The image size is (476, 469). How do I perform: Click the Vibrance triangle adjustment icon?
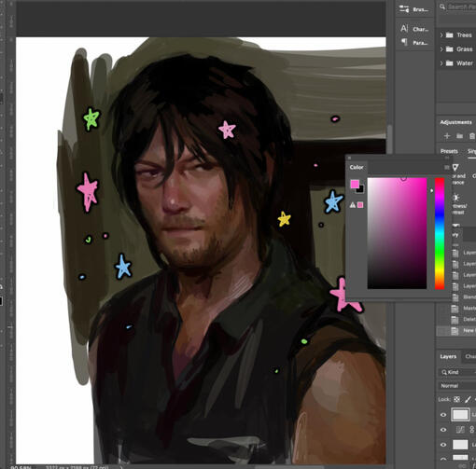(x=455, y=168)
